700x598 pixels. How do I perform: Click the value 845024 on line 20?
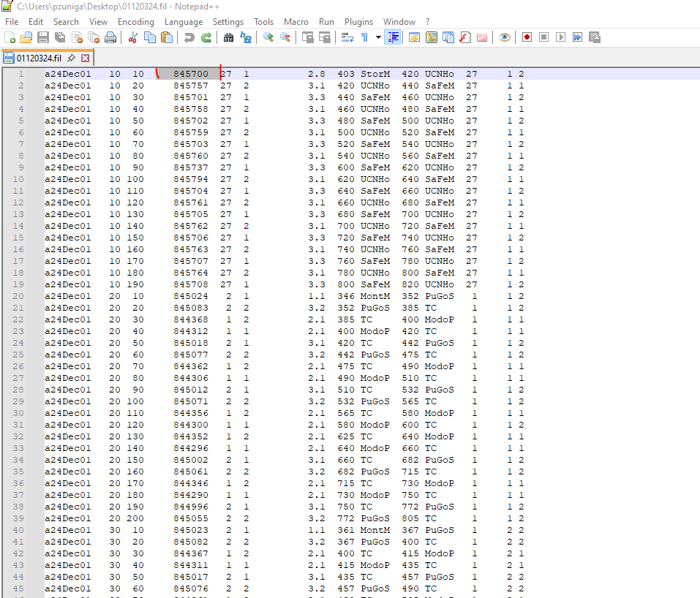(191, 296)
